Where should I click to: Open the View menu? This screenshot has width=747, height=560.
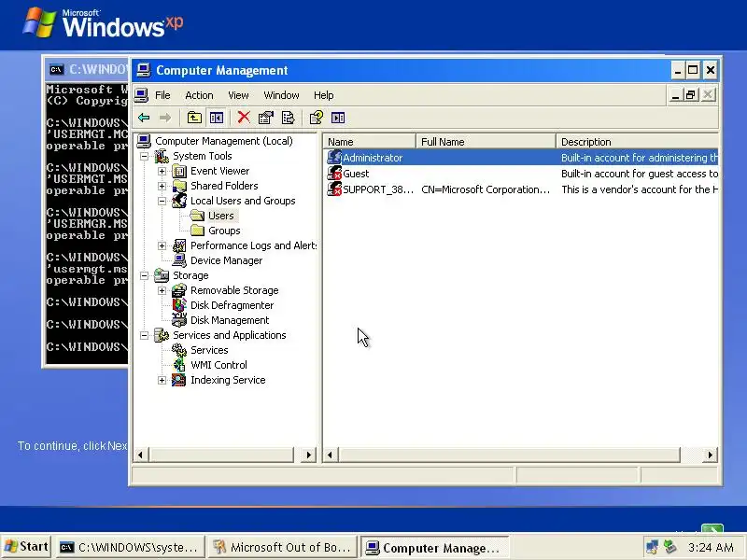pos(238,95)
